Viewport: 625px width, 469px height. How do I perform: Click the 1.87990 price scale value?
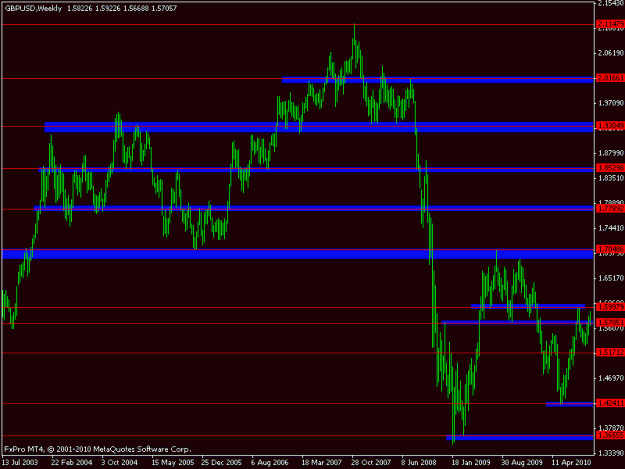tap(611, 153)
